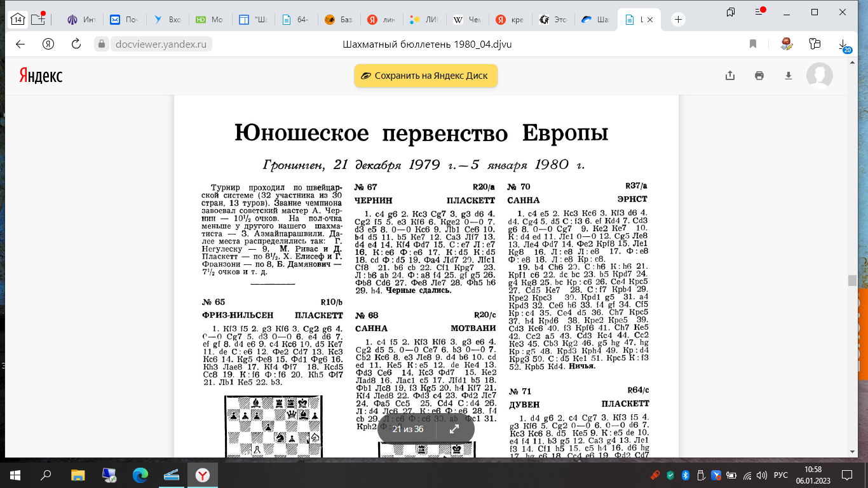Image resolution: width=868 pixels, height=488 pixels.
Task: Open the volume control in the tray
Action: 763,475
